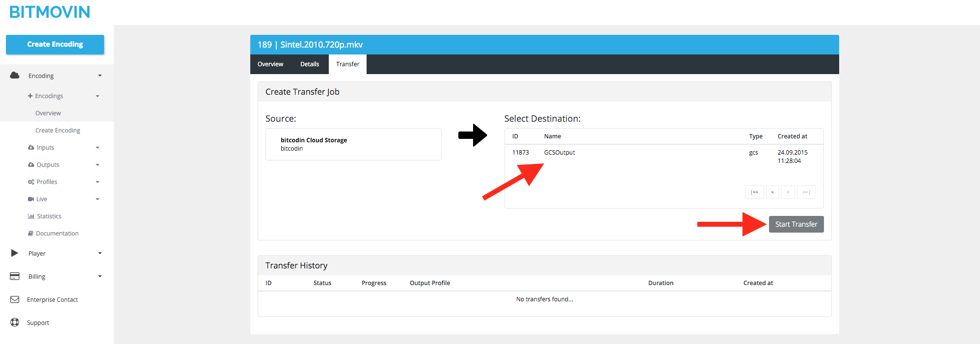Open the Documentation link
Image resolution: width=980 pixels, height=344 pixels.
coord(57,234)
